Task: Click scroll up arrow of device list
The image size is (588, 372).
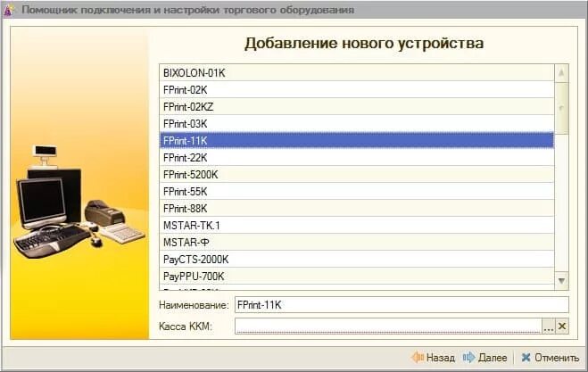Action: (561, 73)
